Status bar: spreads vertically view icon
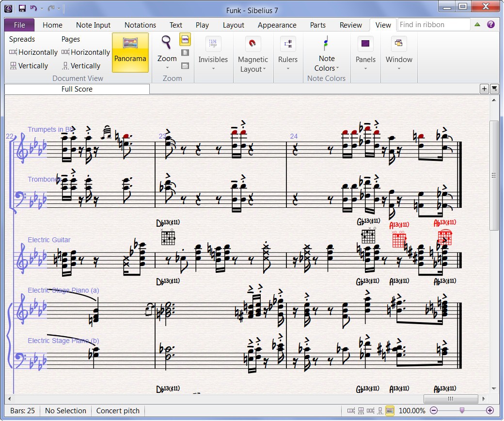504x421 pixels. pyautogui.click(x=361, y=411)
